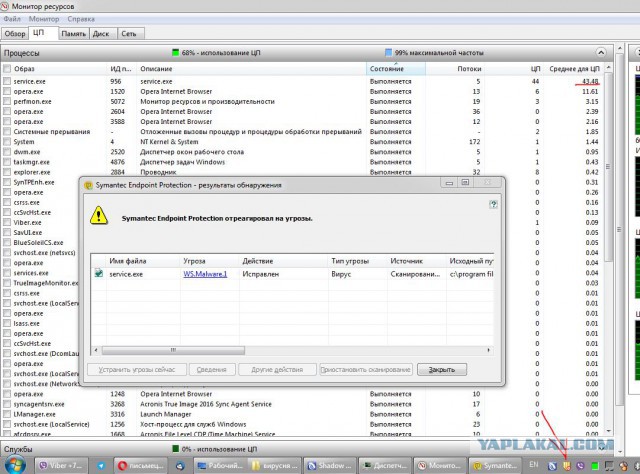Image resolution: width=640 pixels, height=474 pixels.
Task: Sort threats by Имя файла column
Action: [x=143, y=261]
